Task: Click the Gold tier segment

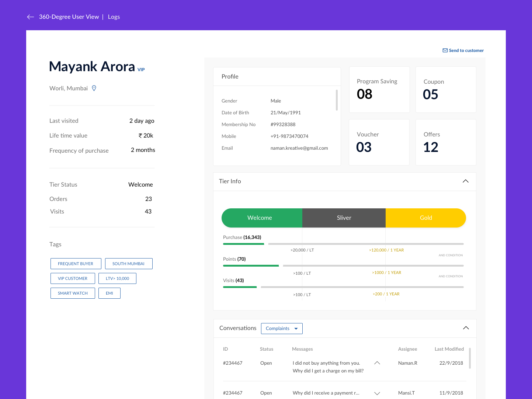Action: click(x=425, y=218)
